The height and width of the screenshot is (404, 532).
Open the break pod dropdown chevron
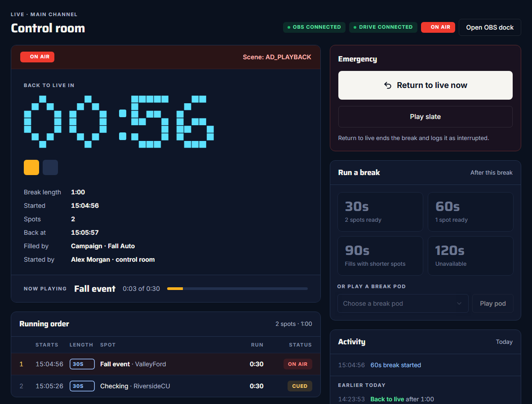tap(459, 303)
